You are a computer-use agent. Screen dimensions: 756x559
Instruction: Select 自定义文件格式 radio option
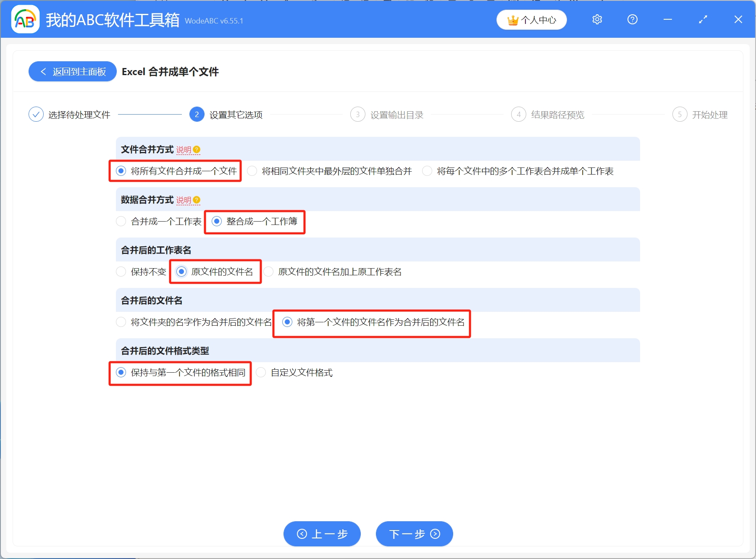click(x=261, y=373)
